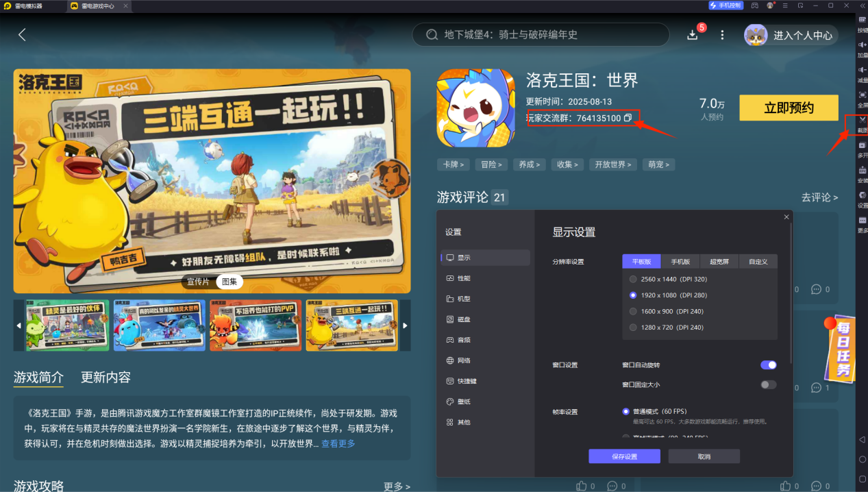Screen dimensions: 868x492
Task: Open 磁盘 settings category
Action: (486, 319)
